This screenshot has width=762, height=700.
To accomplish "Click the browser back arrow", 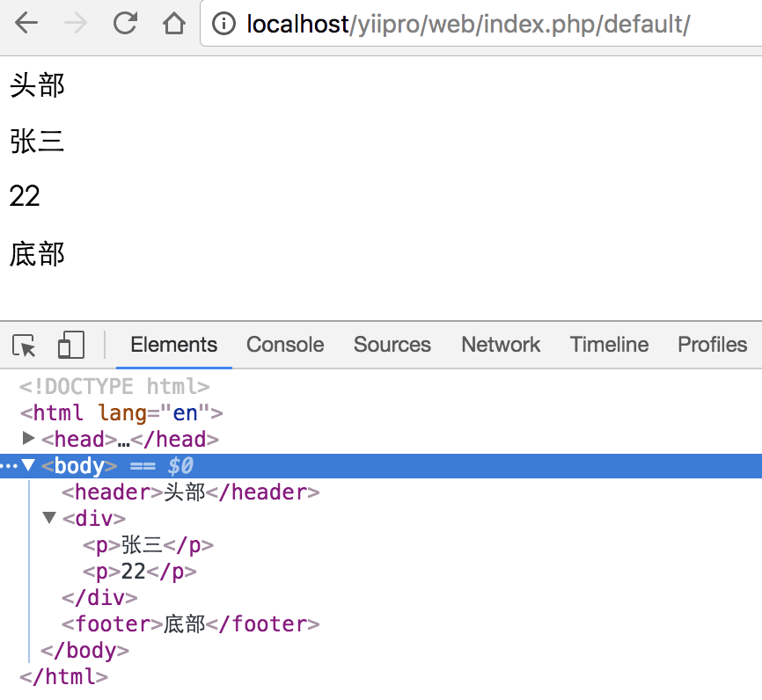I will point(26,24).
